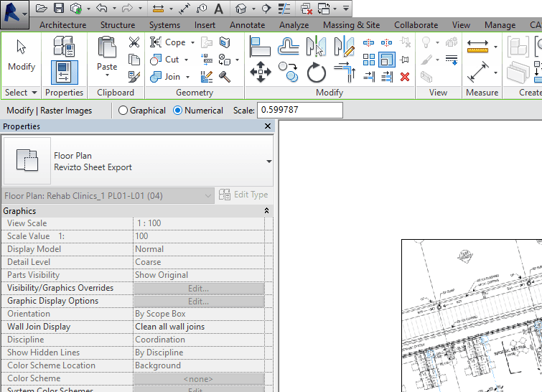
Task: Open the Revit application menu button
Action: tap(14, 14)
